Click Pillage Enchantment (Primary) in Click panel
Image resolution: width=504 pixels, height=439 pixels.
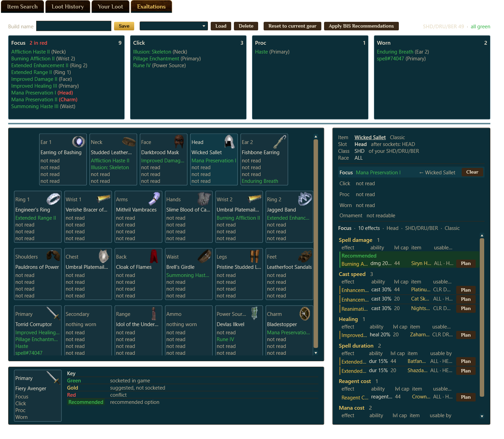coord(167,59)
